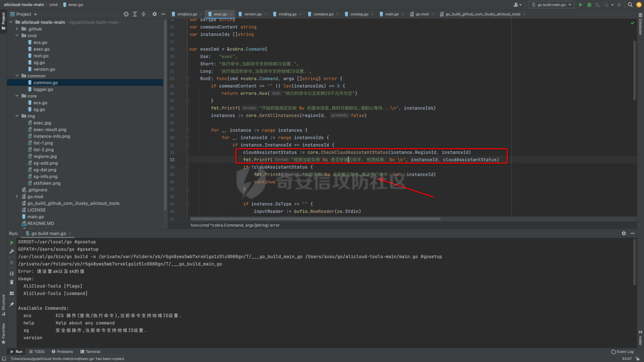Collapse the core folder

[17, 96]
